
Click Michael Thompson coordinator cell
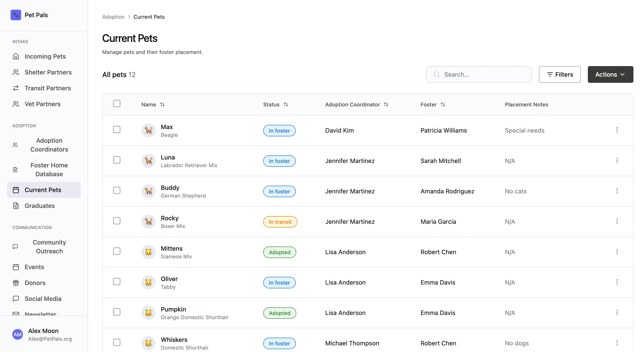tap(352, 343)
